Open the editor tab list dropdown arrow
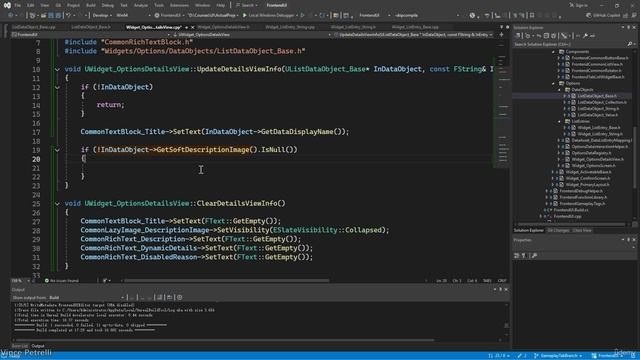The width and height of the screenshot is (640, 360). (502, 27)
